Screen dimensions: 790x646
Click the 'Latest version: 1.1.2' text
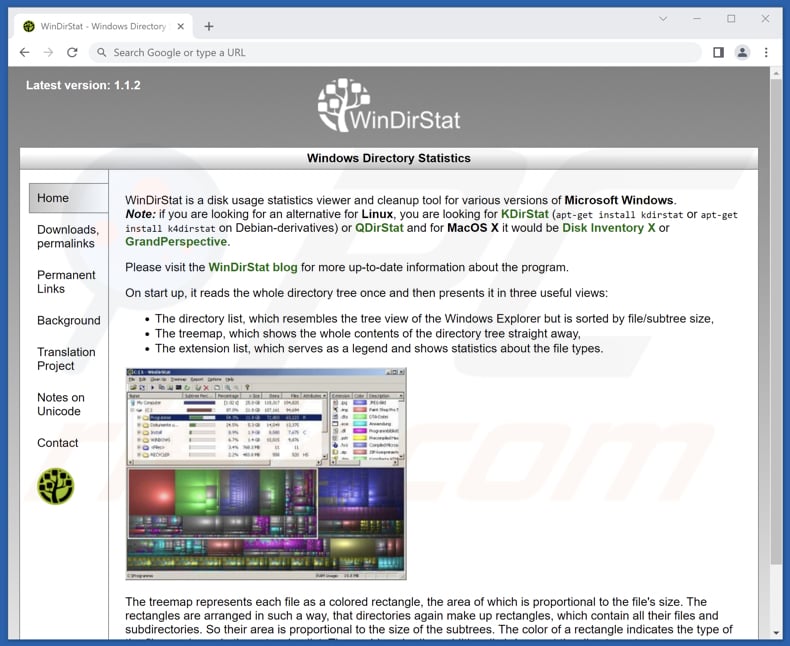pyautogui.click(x=83, y=85)
